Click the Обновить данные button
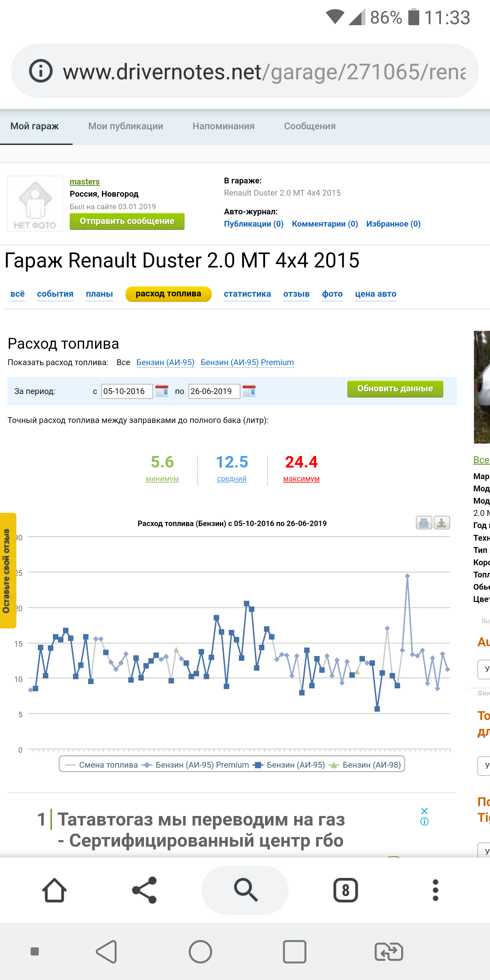Screen dimensions: 490x980 (395, 388)
